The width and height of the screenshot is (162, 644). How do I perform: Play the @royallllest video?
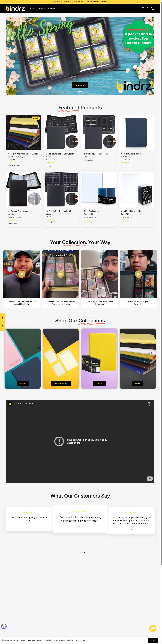coord(138,274)
